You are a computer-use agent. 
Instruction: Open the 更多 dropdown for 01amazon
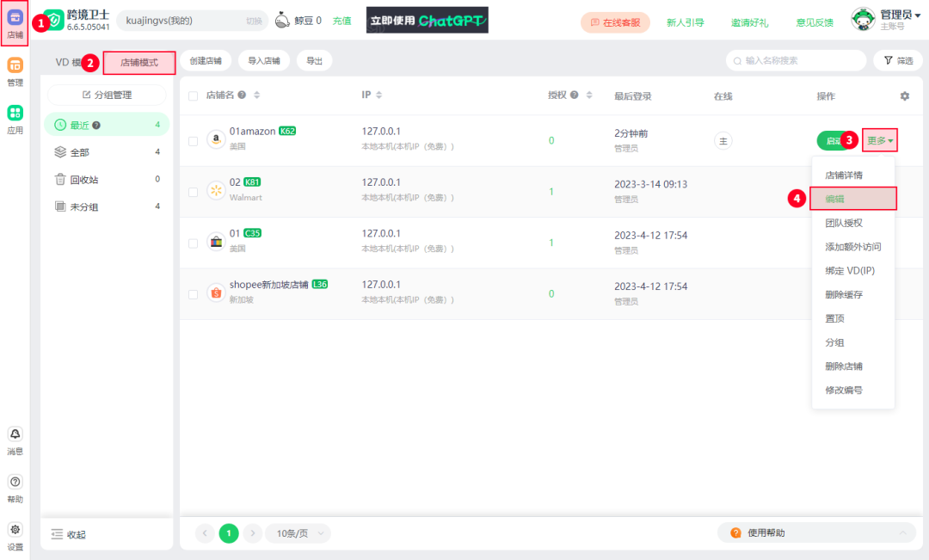tap(879, 139)
